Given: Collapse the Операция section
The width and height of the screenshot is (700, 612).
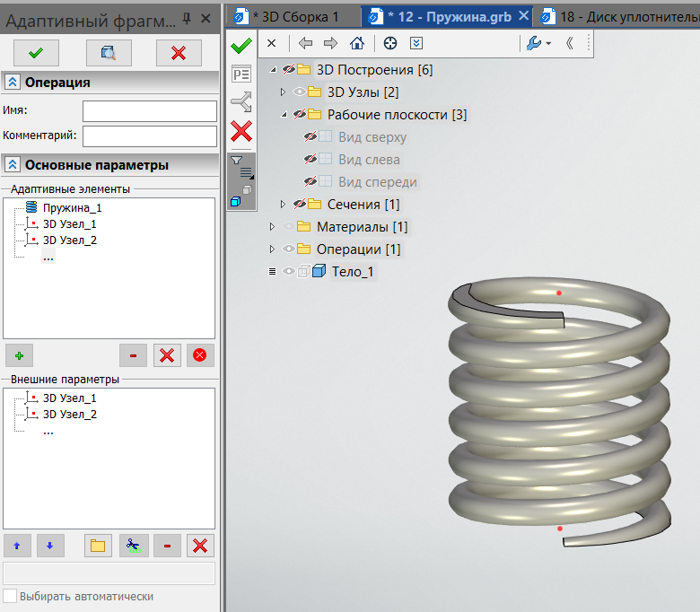Looking at the screenshot, I should 13,83.
